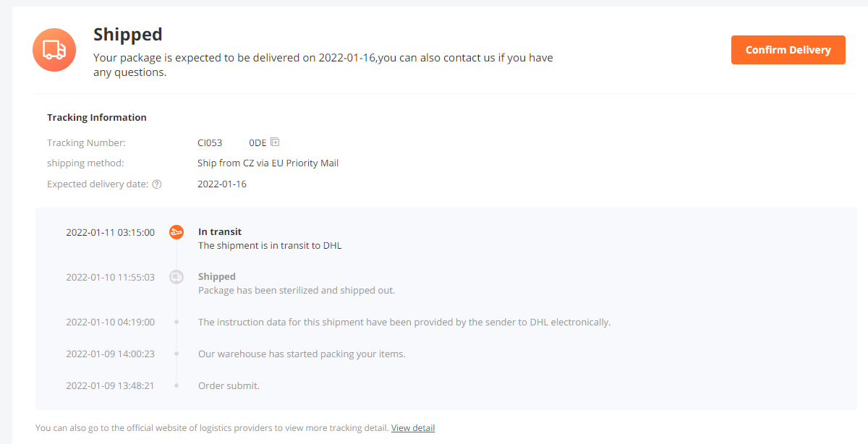Select the In transit plane status icon
The width and height of the screenshot is (868, 444).
coord(176,232)
